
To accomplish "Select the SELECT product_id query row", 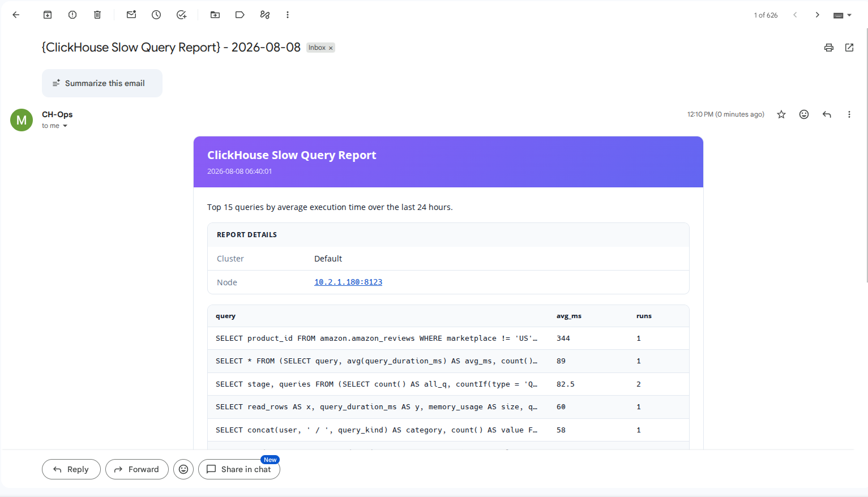I will pos(448,339).
